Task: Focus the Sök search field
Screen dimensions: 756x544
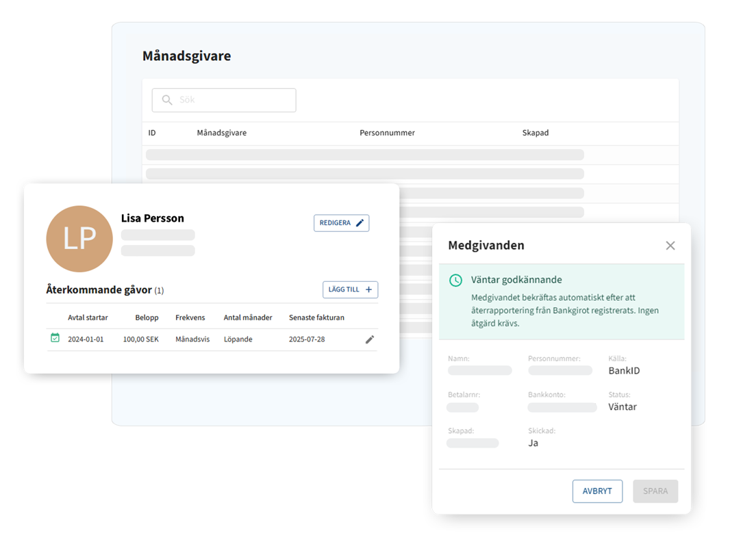Action: click(x=233, y=100)
